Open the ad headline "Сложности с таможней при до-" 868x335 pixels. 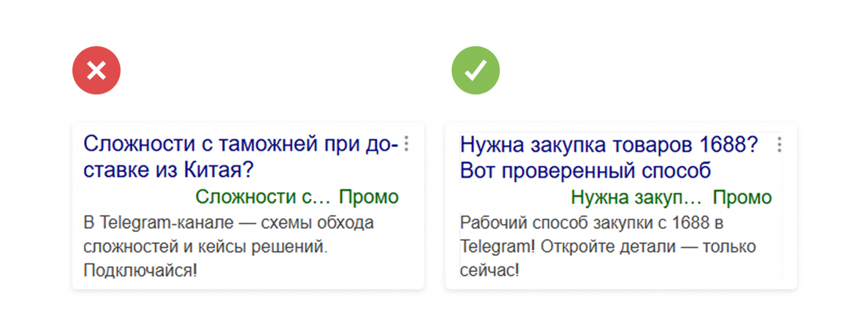coord(240,144)
